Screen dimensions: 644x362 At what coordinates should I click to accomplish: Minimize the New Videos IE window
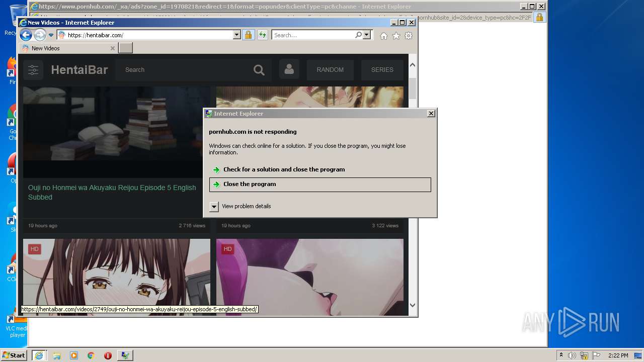click(x=393, y=23)
